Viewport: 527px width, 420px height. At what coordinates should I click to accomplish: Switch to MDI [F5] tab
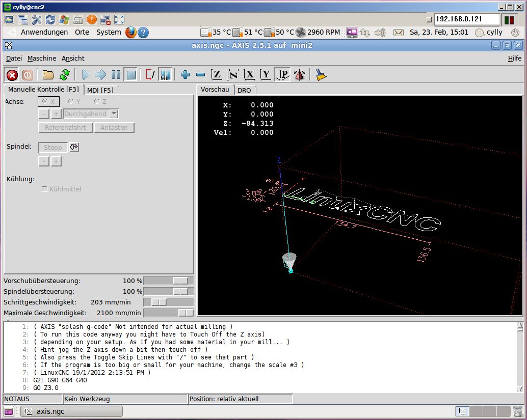[x=100, y=90]
